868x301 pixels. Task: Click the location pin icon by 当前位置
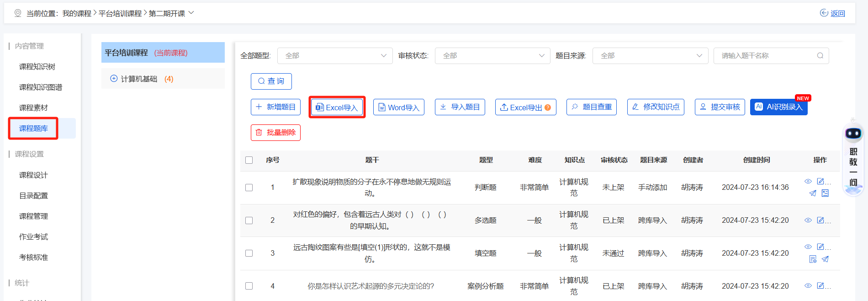point(18,13)
